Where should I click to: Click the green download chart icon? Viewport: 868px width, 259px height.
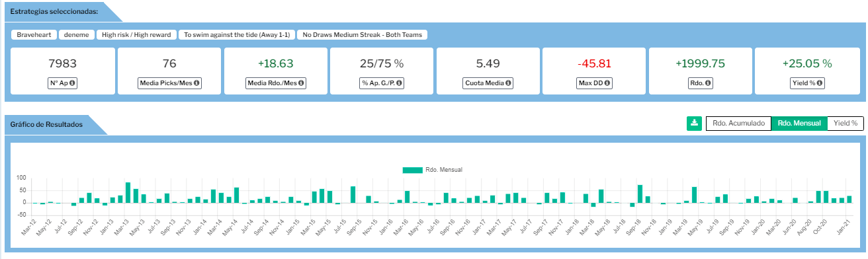(694, 124)
